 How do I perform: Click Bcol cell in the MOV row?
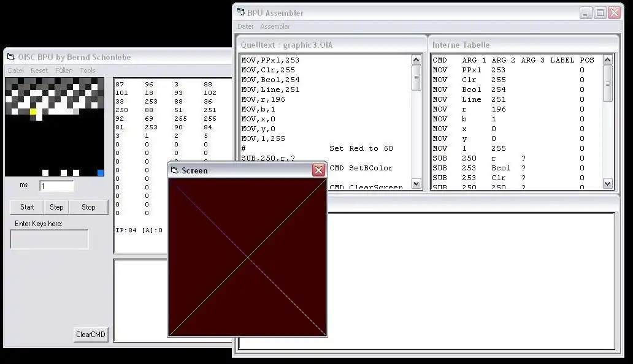tap(472, 89)
